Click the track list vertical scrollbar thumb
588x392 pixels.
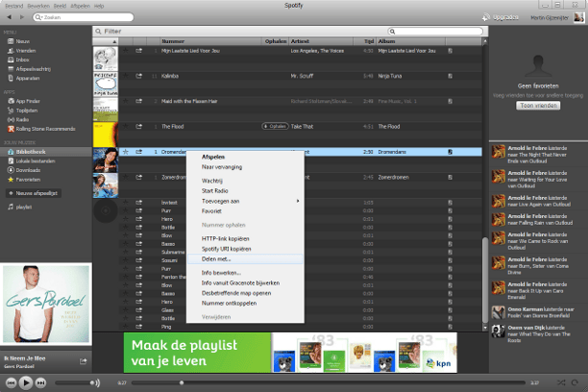coord(485,280)
